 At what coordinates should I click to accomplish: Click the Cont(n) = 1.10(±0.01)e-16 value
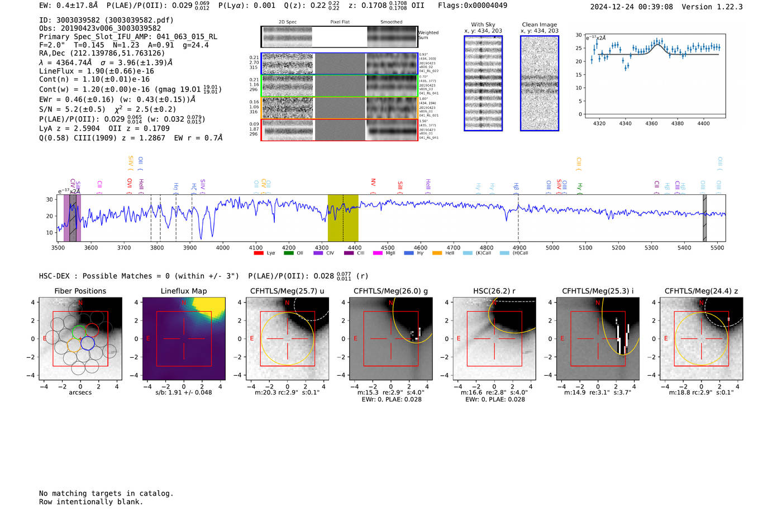pos(94,80)
